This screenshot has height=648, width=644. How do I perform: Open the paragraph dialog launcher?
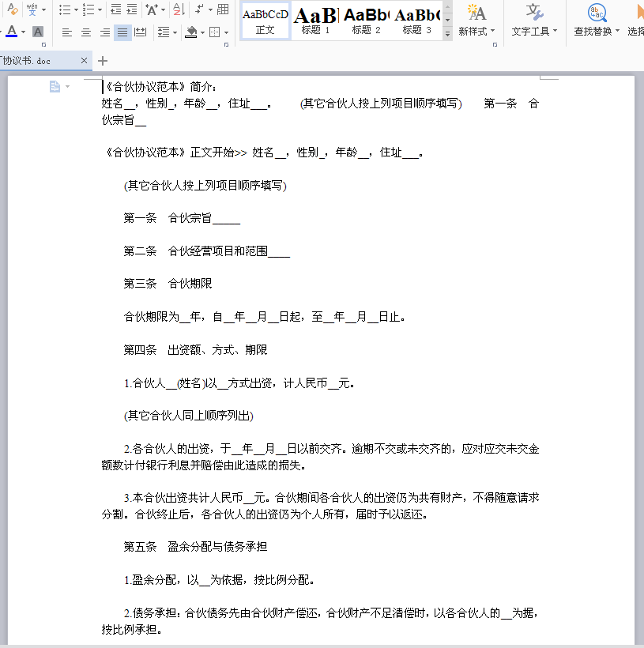click(226, 44)
